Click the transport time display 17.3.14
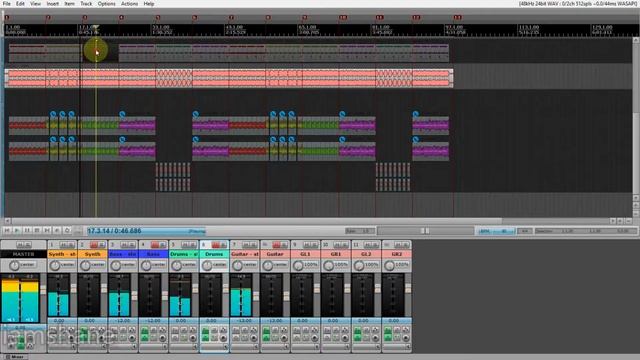The height and width of the screenshot is (360, 640). tap(146, 231)
